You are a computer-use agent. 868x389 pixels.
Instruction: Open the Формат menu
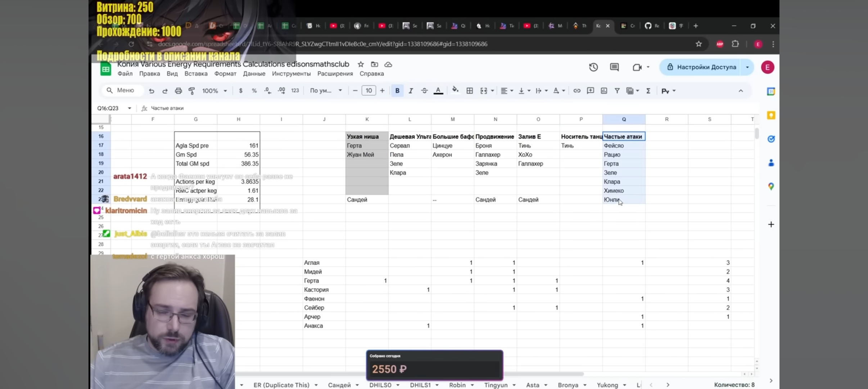tap(225, 74)
